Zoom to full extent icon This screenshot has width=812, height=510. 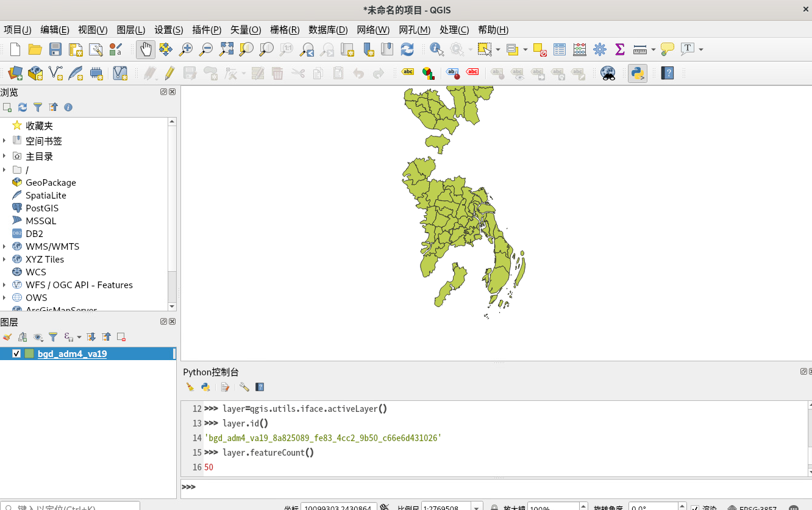pyautogui.click(x=227, y=49)
